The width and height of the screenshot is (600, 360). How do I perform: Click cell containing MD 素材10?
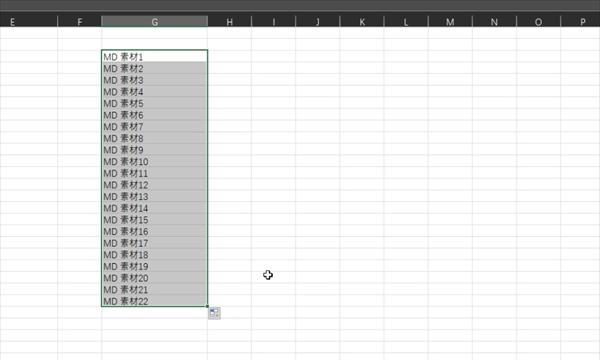tap(155, 161)
